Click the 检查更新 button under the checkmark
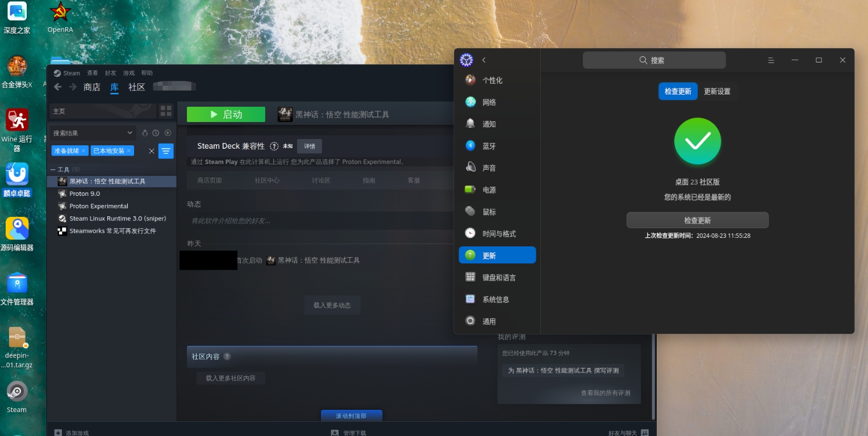868x436 pixels. [x=698, y=220]
